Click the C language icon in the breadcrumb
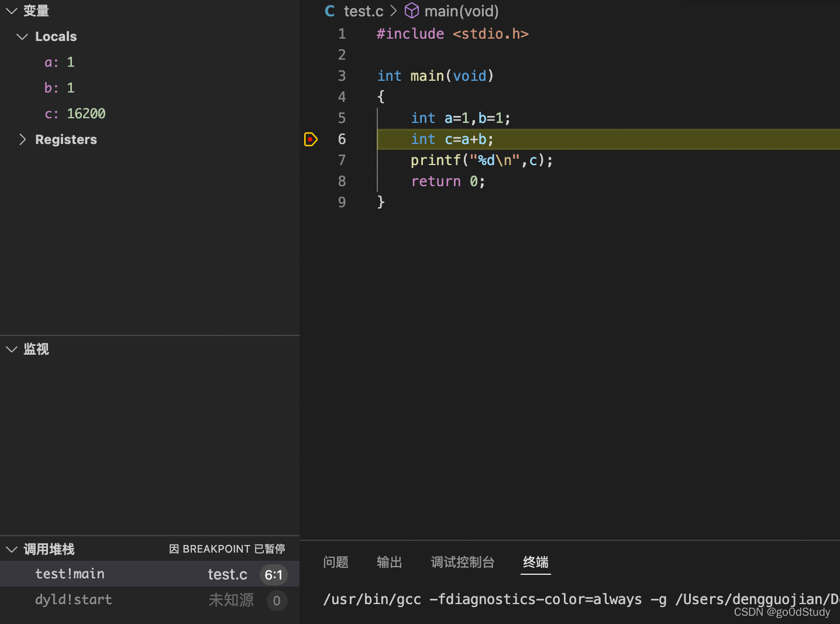840x624 pixels. 329,11
